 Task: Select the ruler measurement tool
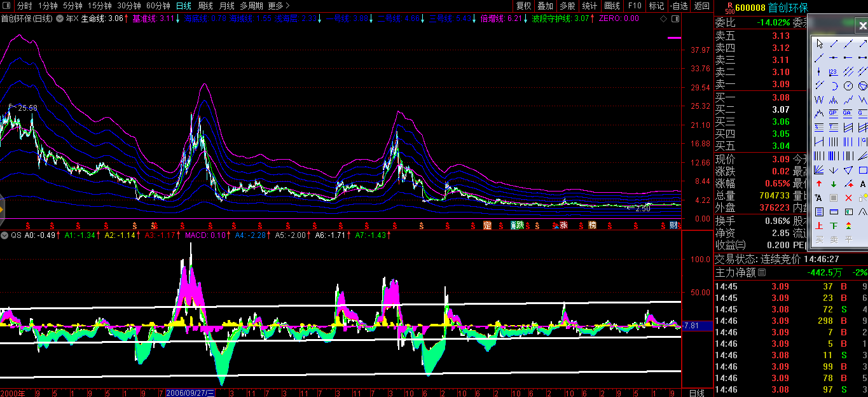click(x=834, y=212)
